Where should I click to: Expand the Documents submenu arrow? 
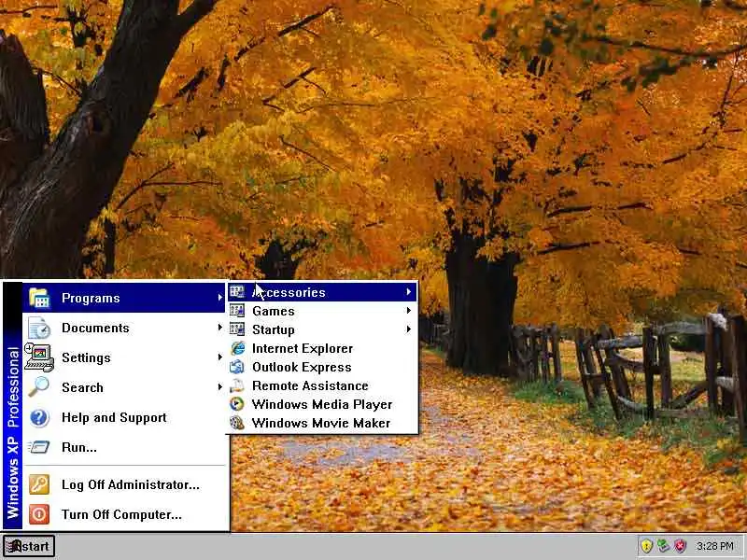click(x=219, y=328)
